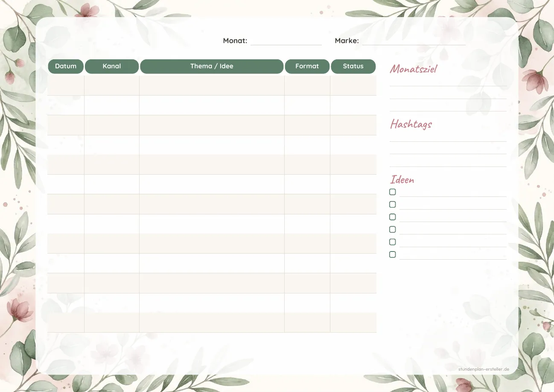
Task: Click the Monatsziel heading
Action: point(414,69)
